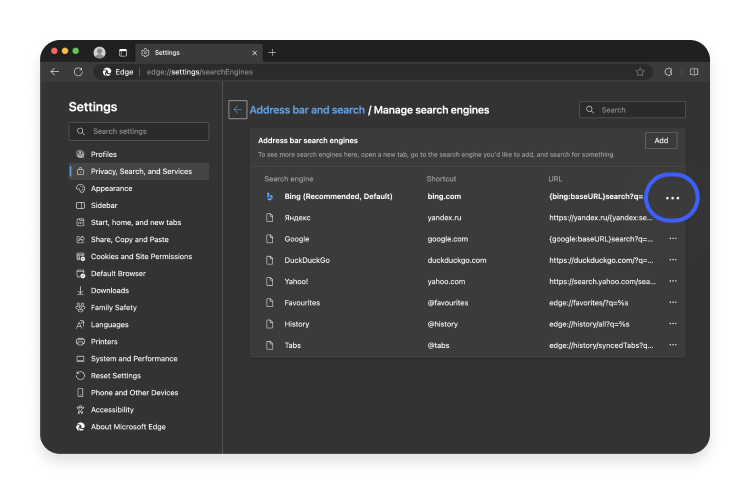Open Languages settings
This screenshot has height=494, width=750.
pyautogui.click(x=139, y=325)
